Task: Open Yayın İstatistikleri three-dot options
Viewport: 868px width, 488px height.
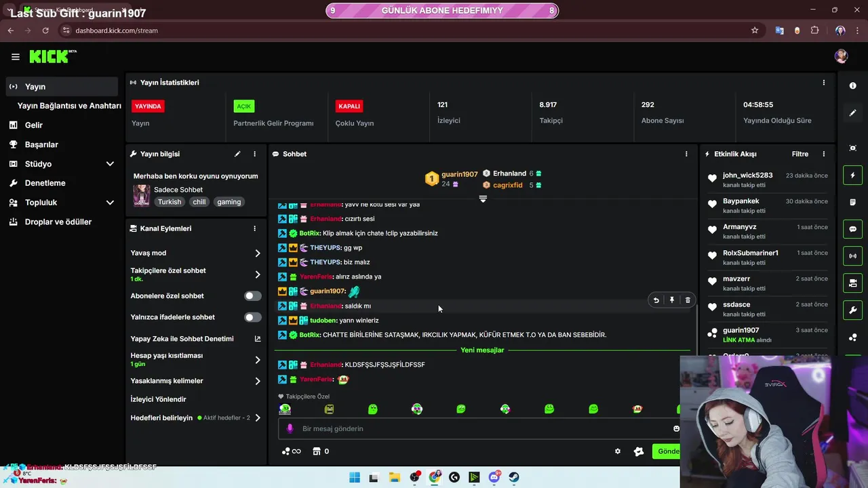Action: (824, 83)
